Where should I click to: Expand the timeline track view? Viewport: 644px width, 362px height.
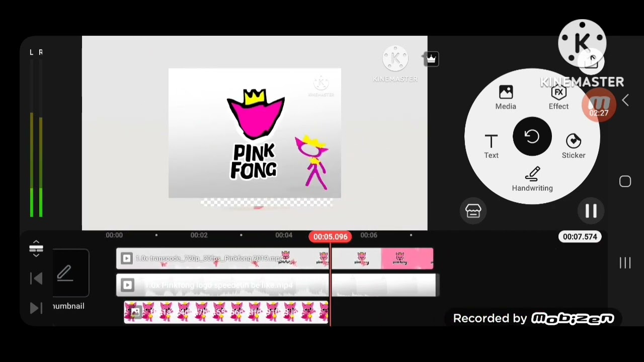tap(36, 248)
